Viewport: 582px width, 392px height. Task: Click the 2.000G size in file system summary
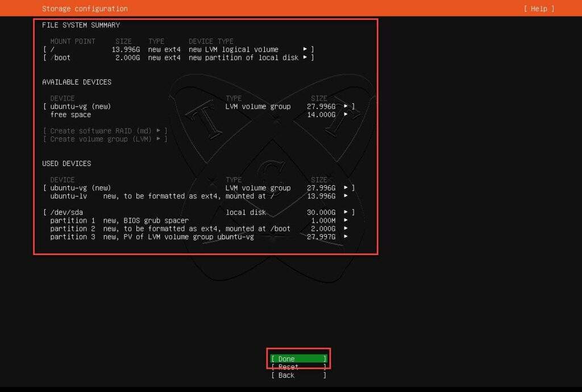click(128, 57)
